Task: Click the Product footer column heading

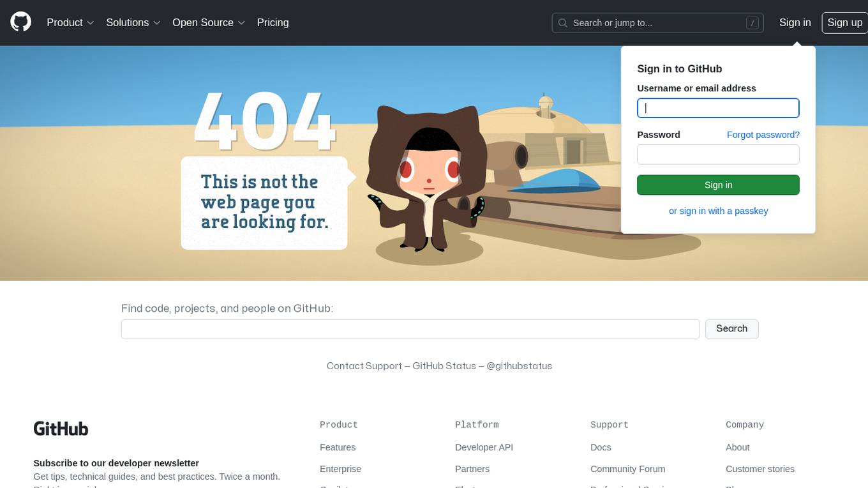Action: (339, 425)
